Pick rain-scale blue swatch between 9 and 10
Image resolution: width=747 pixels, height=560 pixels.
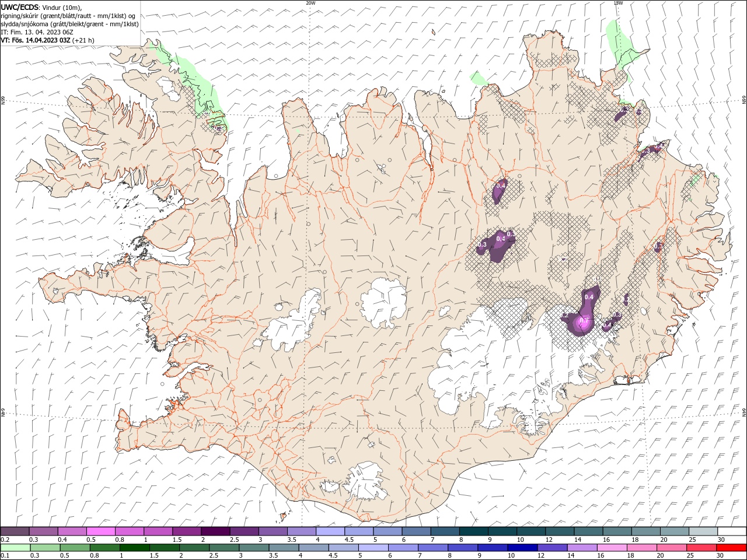point(493,548)
